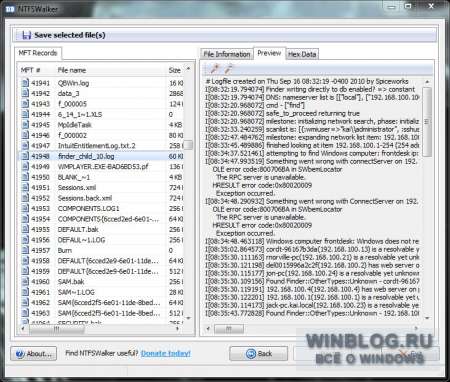Click file icon of WMPLAYER.EXE prefetch row

tap(25, 166)
